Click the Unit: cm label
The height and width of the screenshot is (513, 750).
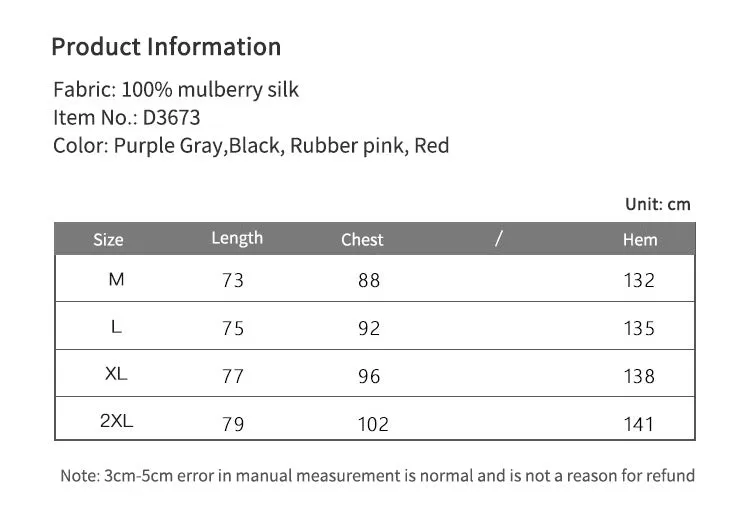coord(658,204)
